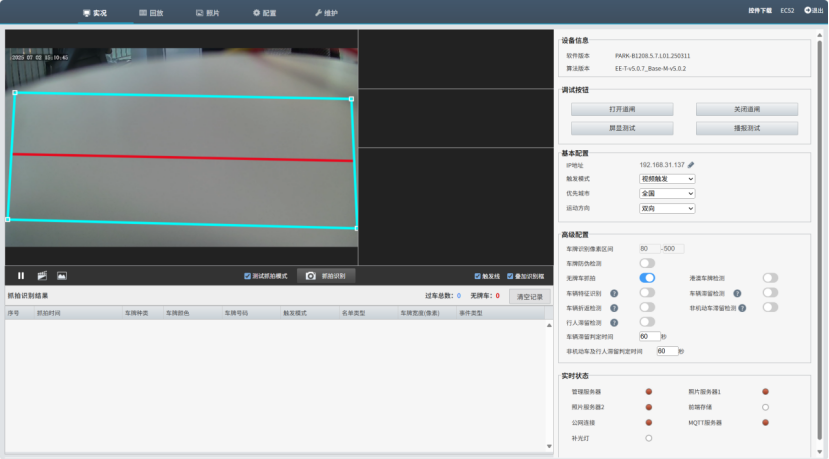Click bottom-right handle of cyan detection region
The height and width of the screenshot is (459, 829).
(356, 228)
